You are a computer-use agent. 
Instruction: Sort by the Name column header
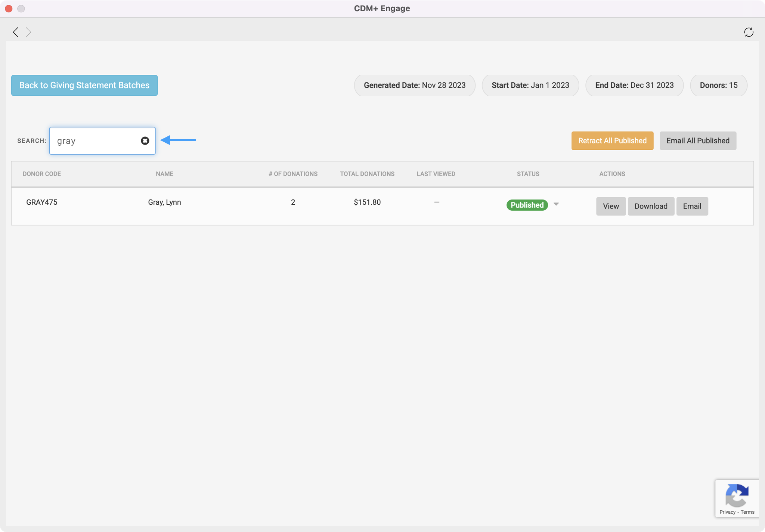click(164, 174)
